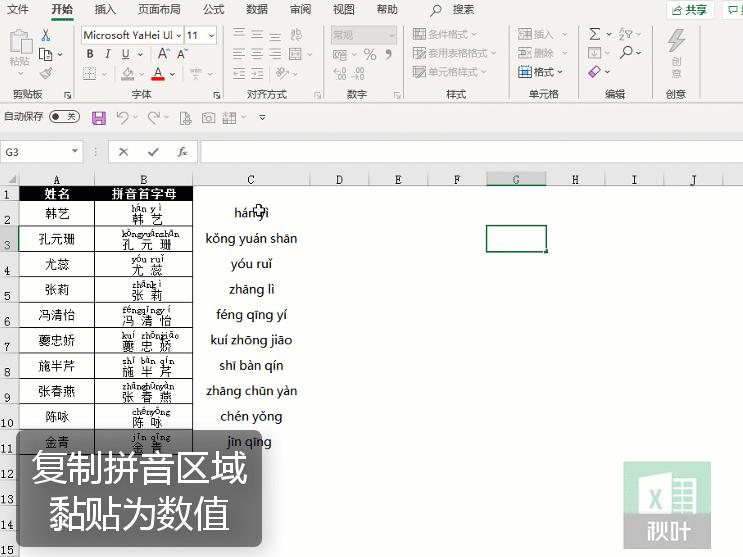Click the Sort and Filter icon
This screenshot has width=743, height=557.
[625, 34]
